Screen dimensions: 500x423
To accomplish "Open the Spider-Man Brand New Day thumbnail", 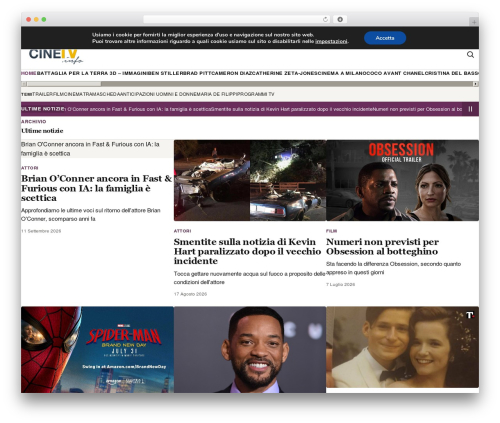I will coord(97,350).
